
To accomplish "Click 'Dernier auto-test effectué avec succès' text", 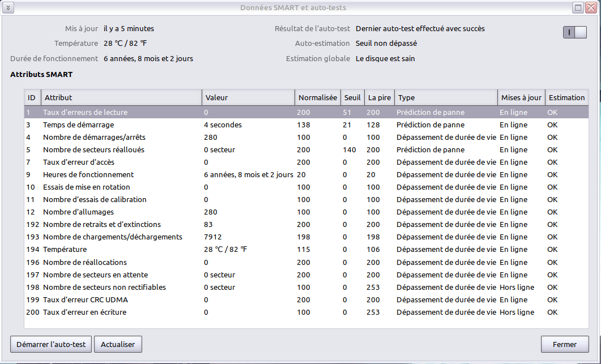I will [420, 29].
